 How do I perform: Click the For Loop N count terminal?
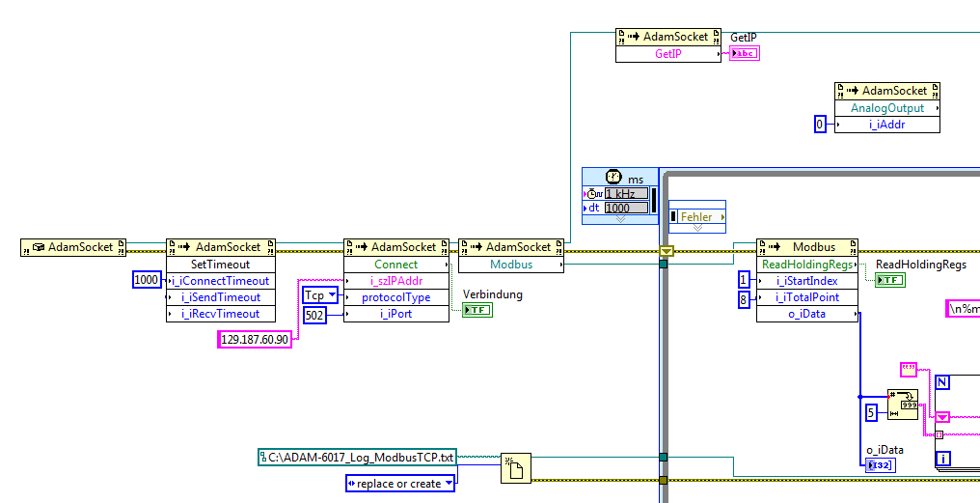[x=942, y=382]
